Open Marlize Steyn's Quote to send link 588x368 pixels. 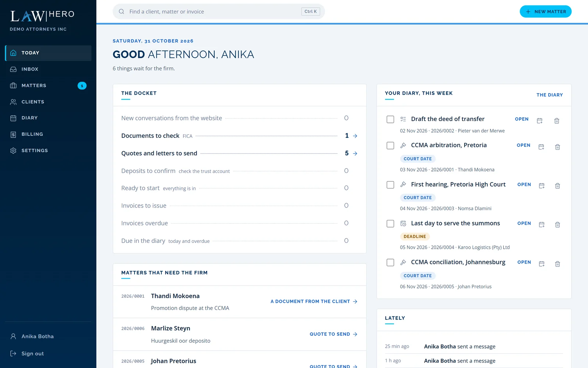click(333, 334)
